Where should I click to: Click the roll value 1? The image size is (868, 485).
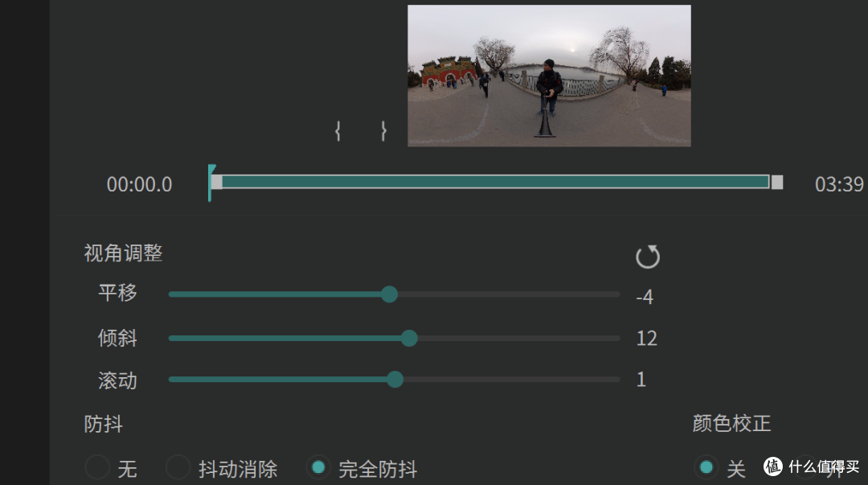[641, 380]
